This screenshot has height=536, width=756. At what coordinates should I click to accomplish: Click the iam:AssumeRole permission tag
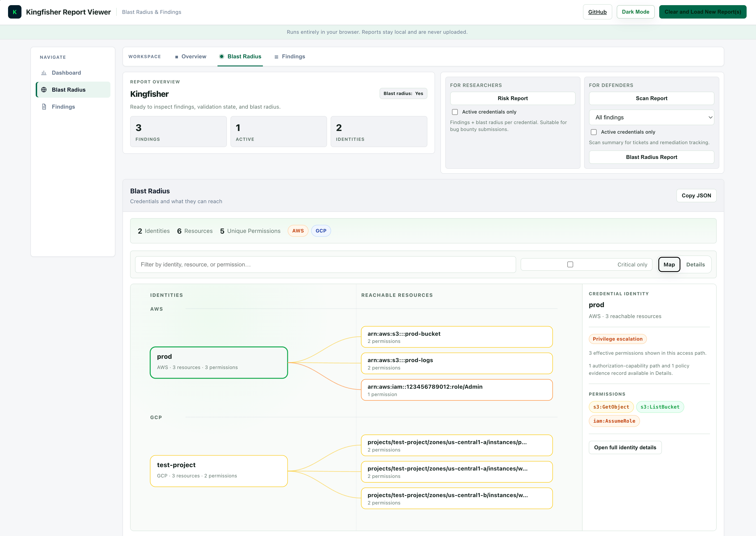pyautogui.click(x=614, y=421)
